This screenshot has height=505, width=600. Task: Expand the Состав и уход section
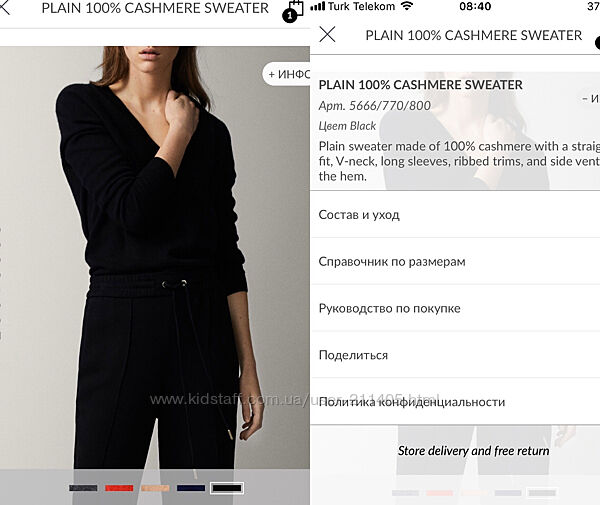(x=455, y=215)
